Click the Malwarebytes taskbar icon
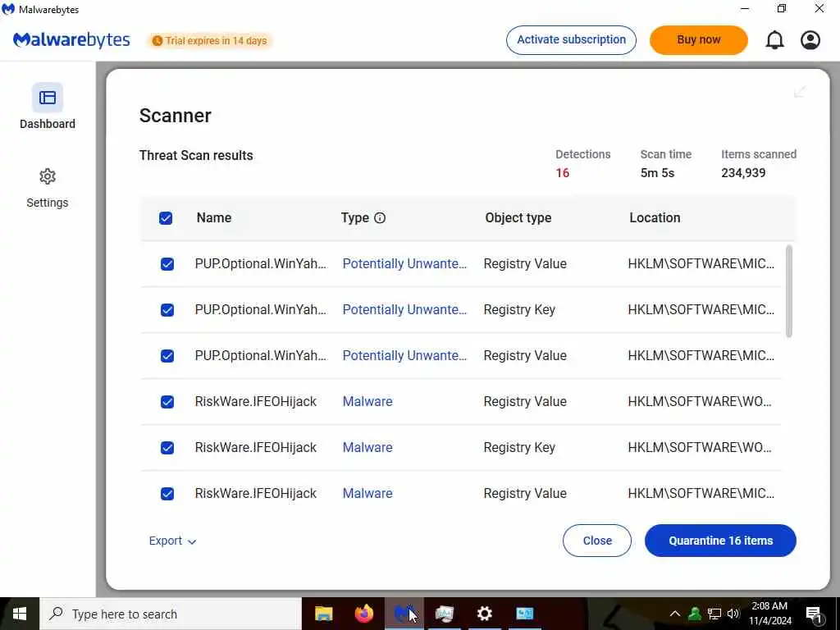Screen dimensions: 840x630 (x=404, y=614)
